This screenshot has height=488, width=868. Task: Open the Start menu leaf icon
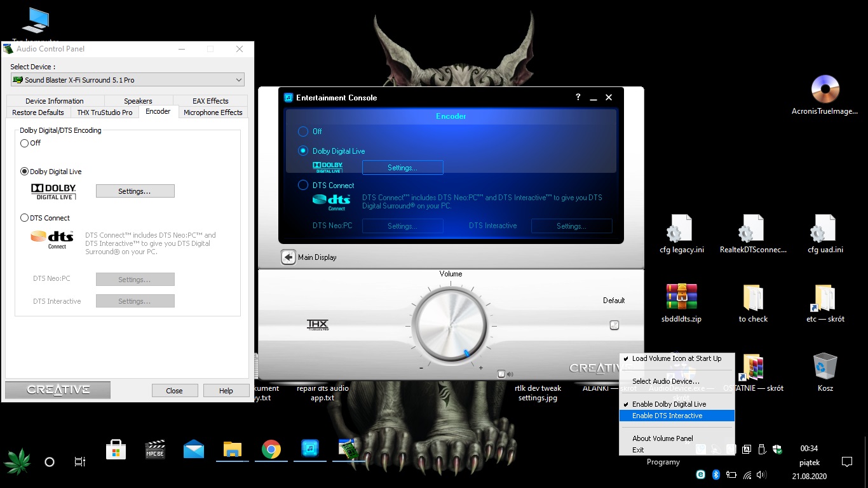click(17, 461)
